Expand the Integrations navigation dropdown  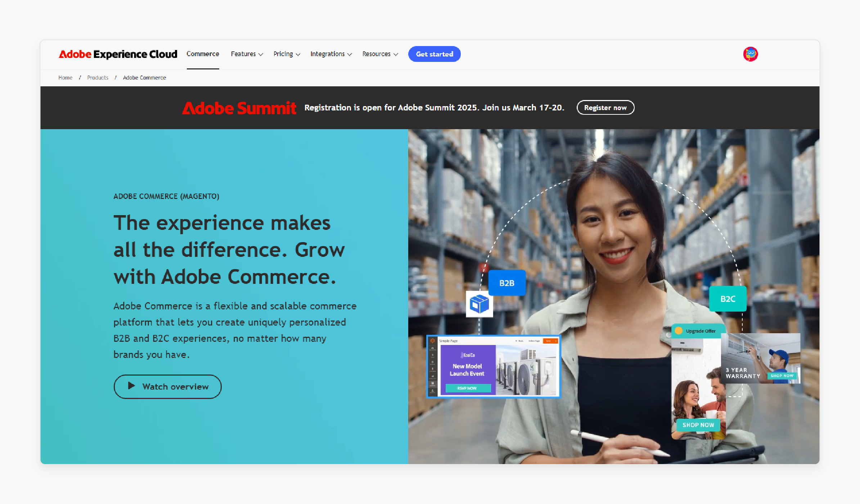tap(330, 54)
